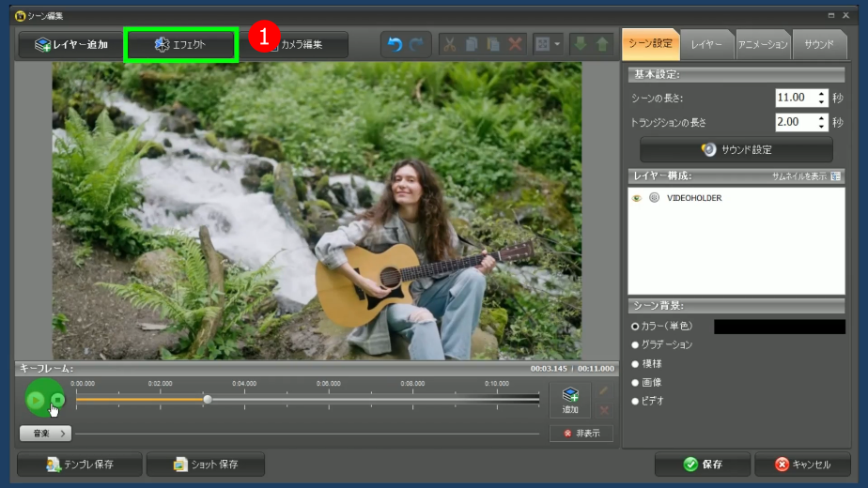Increase シーンの長さ with up stepper

pyautogui.click(x=822, y=94)
